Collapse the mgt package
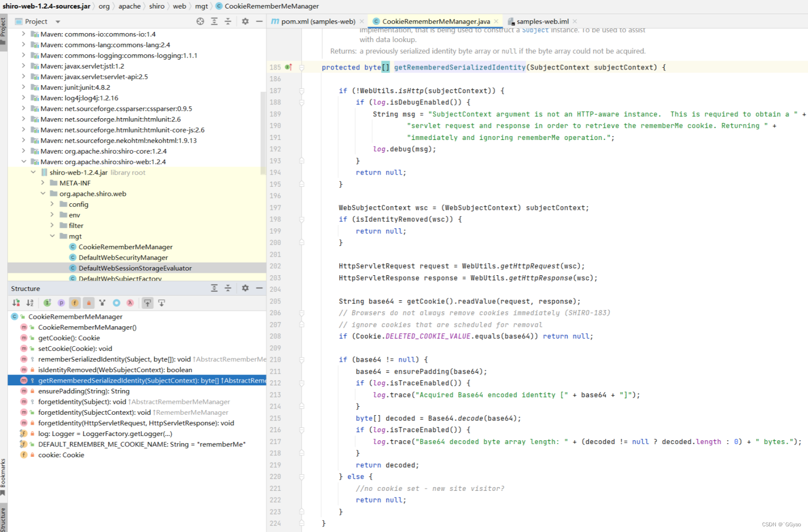The image size is (808, 532). [x=52, y=236]
